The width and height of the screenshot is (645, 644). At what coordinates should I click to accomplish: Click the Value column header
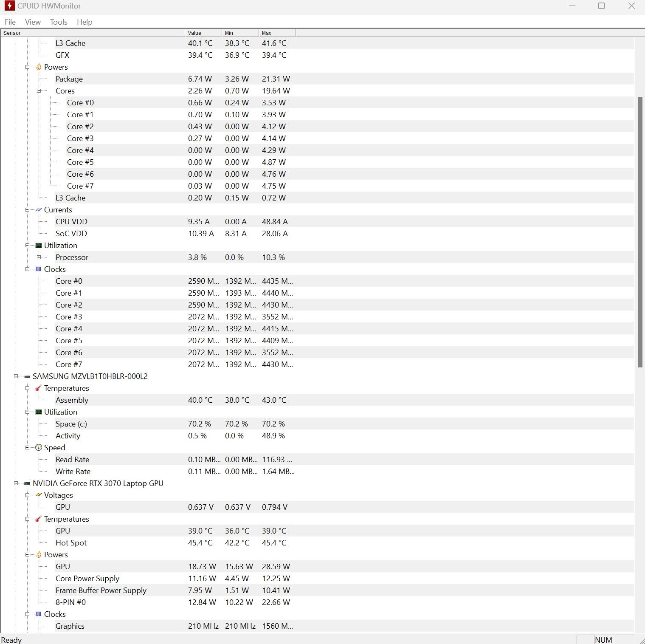pyautogui.click(x=203, y=33)
